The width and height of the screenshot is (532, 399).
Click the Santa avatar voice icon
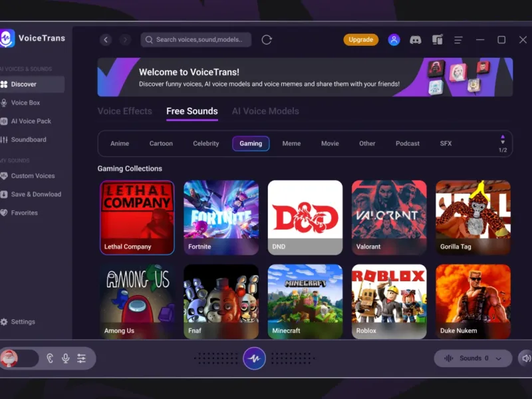[x=9, y=358]
